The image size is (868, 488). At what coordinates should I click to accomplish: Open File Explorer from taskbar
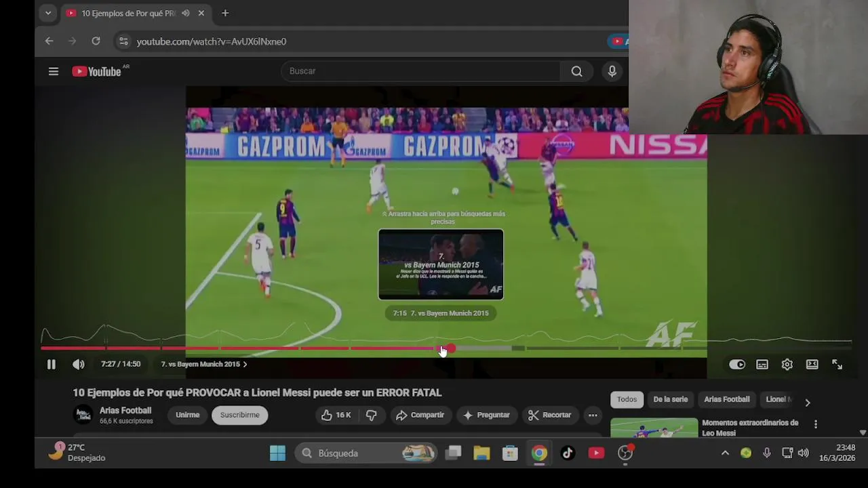coord(481,453)
